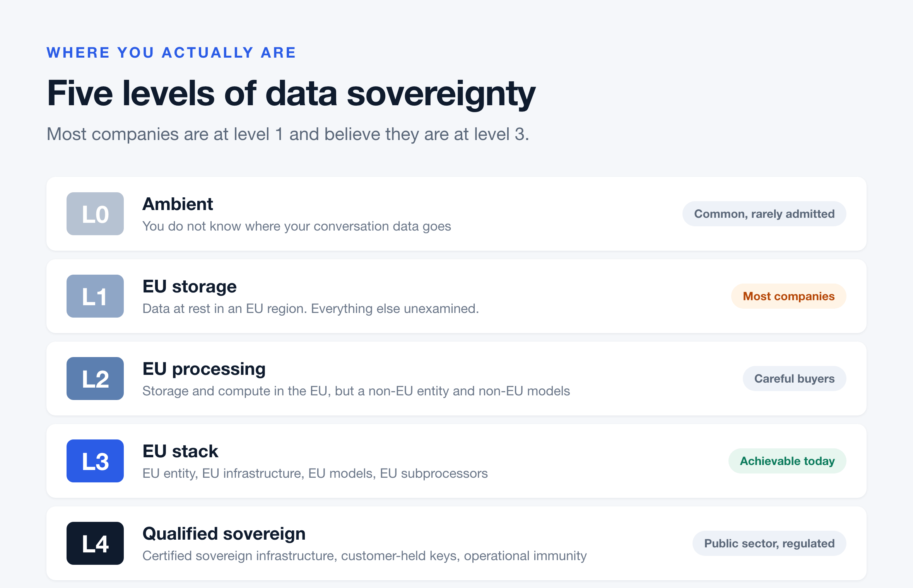Click the L1 level badge icon

(95, 296)
